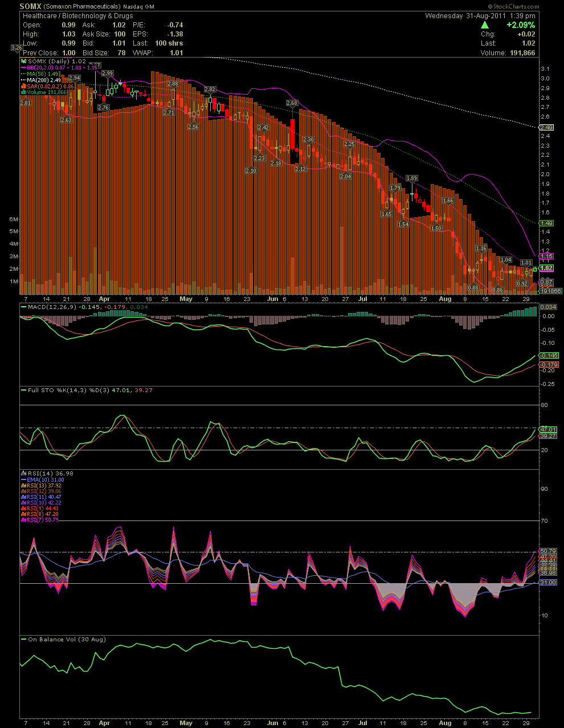
Task: Click the RSI(8) legend icon
Action: click(x=23, y=514)
